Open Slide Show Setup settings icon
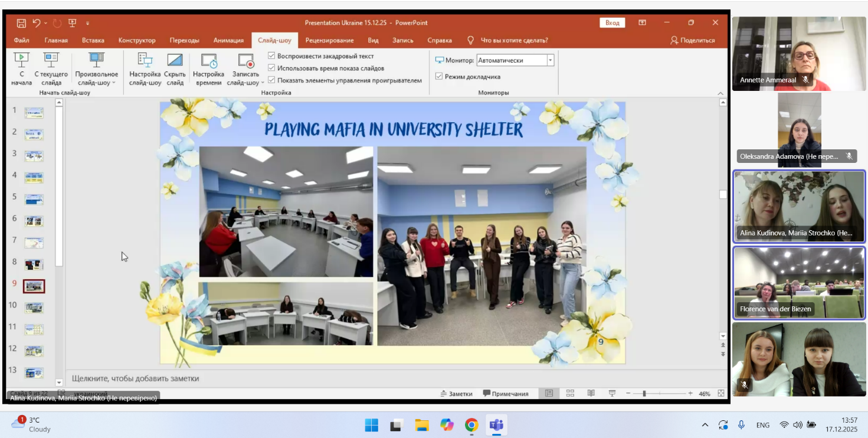Viewport: 868px width, 438px height. click(x=145, y=60)
